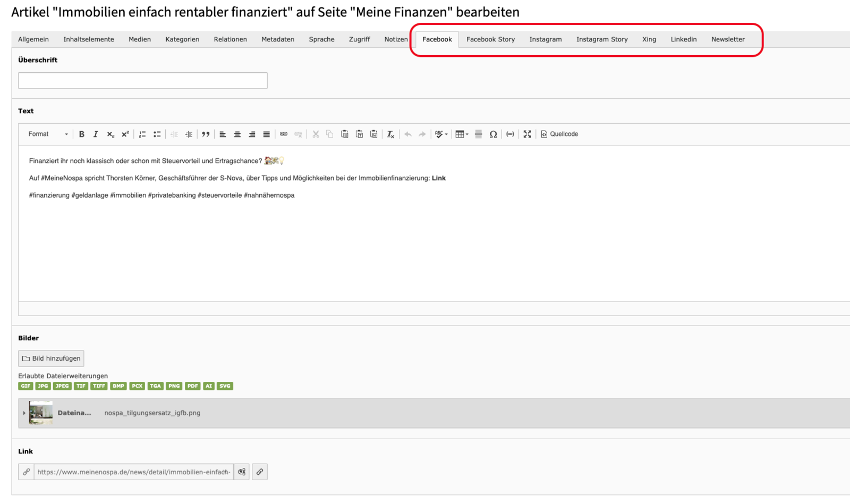Maximize the rich text editor
Image resolution: width=850 pixels, height=504 pixels.
coord(527,134)
